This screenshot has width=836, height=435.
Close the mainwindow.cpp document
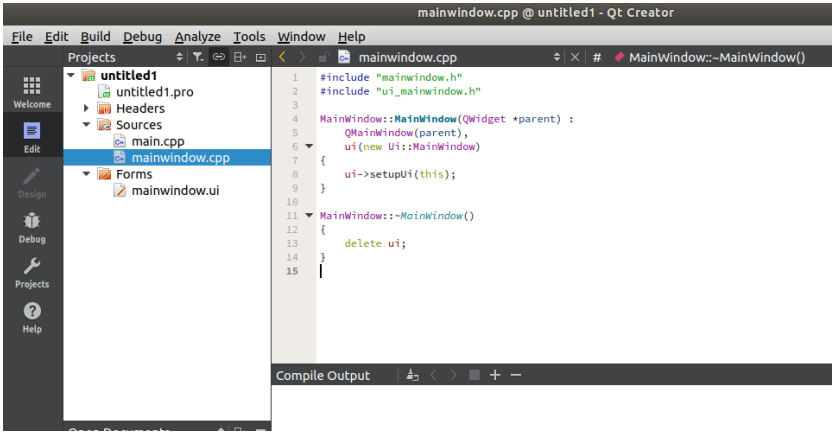(575, 57)
